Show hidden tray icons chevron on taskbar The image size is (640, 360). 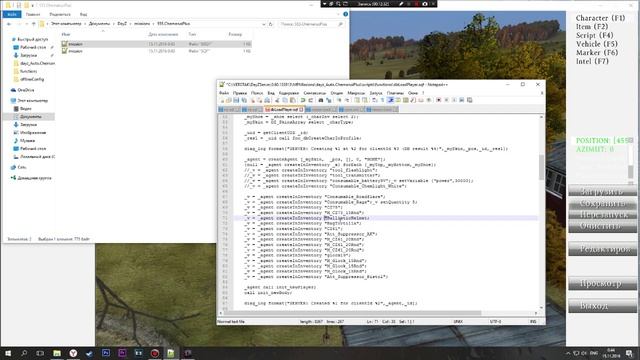pos(568,353)
